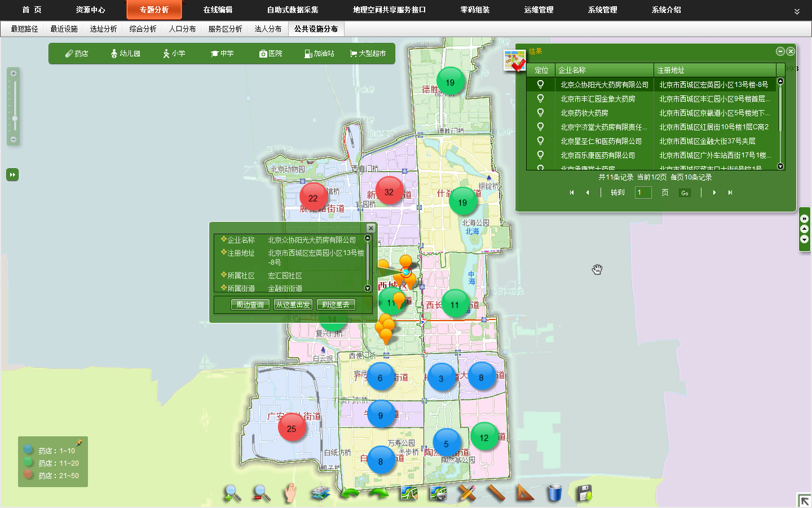Select the zoom in magnifier tool
This screenshot has width=812, height=508.
click(232, 493)
